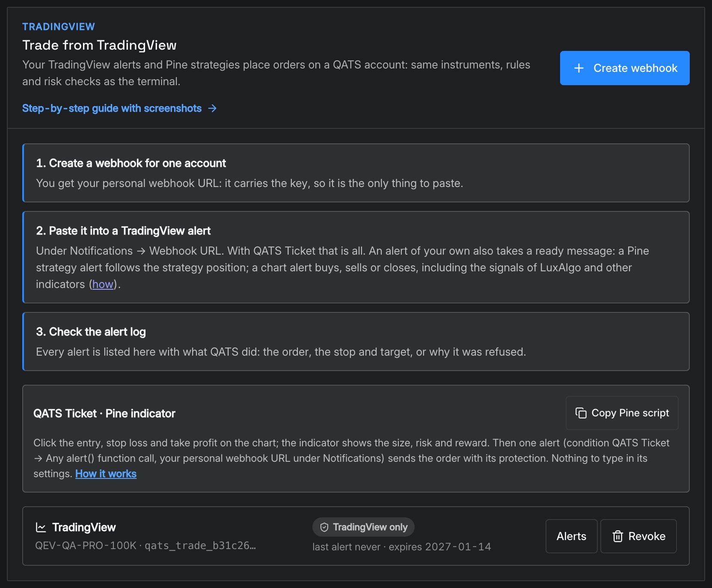Click the shield icon in the TradingView only badge
This screenshot has height=588, width=712.
tap(324, 527)
